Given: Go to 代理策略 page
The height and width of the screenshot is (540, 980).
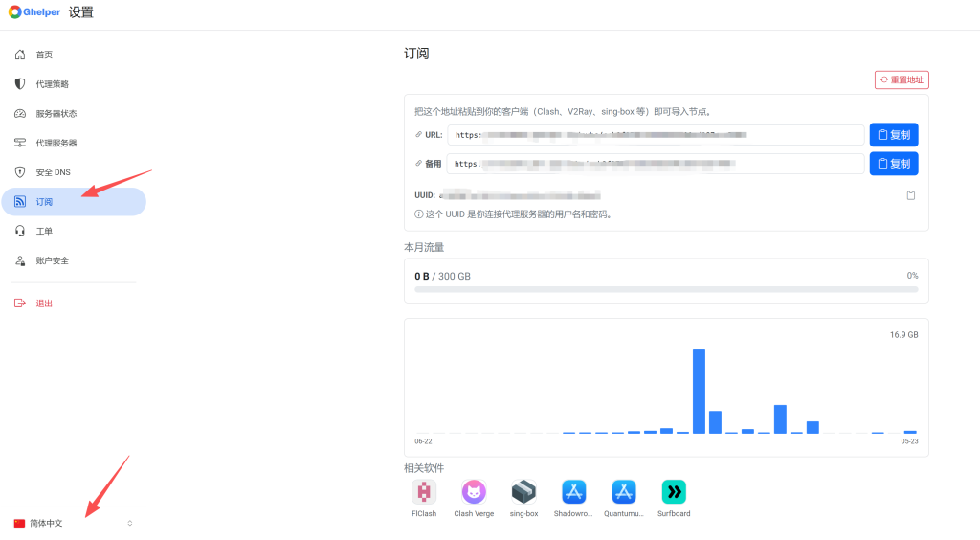Looking at the screenshot, I should pyautogui.click(x=74, y=83).
